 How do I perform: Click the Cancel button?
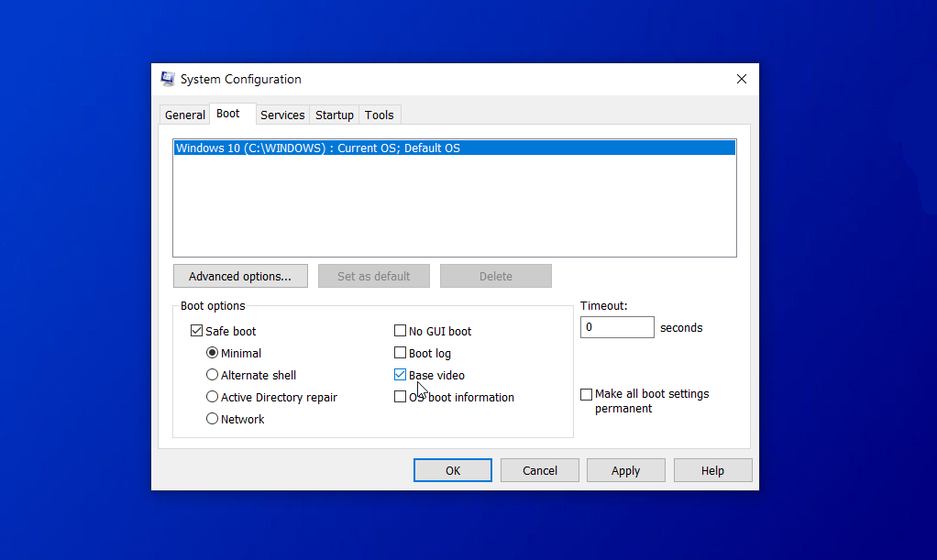click(540, 470)
